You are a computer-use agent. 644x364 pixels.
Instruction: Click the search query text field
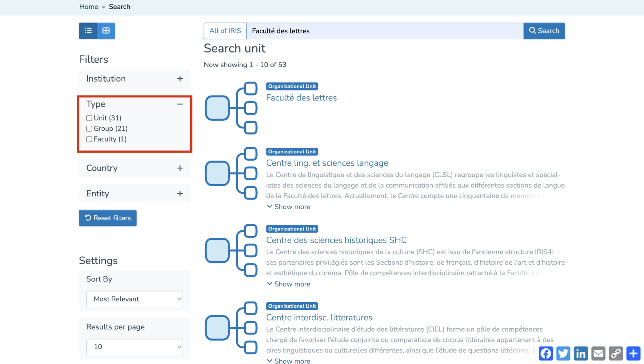pos(385,31)
